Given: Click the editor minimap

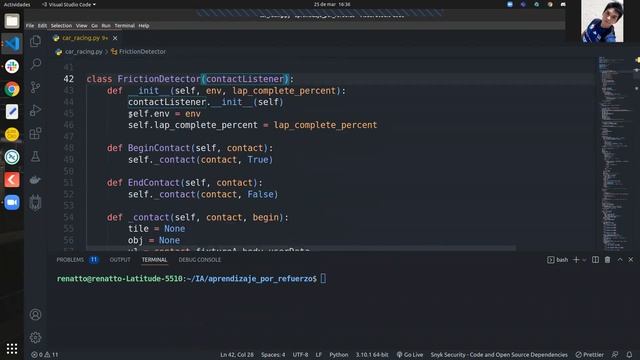Looking at the screenshot, I should point(615,153).
